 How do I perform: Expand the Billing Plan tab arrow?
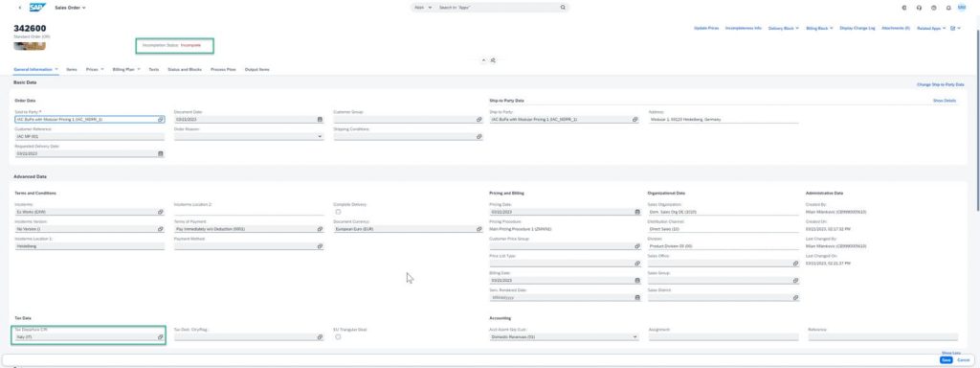click(x=139, y=69)
